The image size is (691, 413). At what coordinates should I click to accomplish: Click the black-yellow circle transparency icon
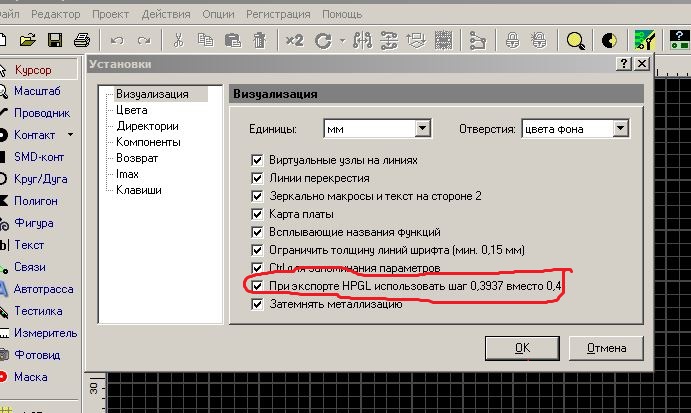[x=609, y=41]
